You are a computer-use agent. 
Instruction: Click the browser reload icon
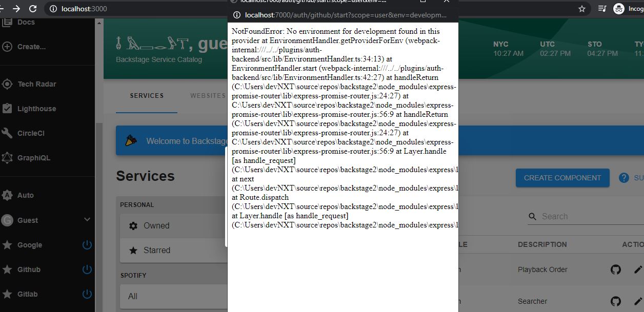33,9
